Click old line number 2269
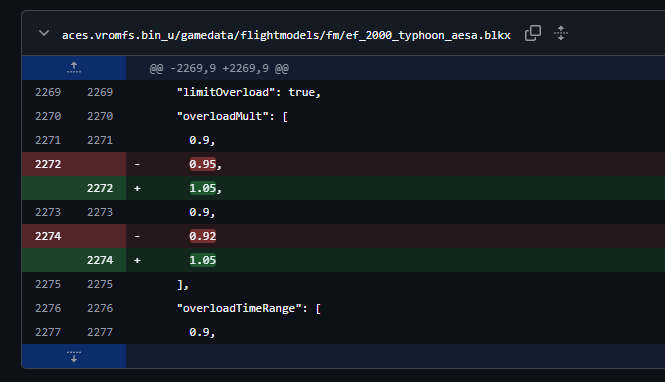665x382 pixels. tap(48, 92)
